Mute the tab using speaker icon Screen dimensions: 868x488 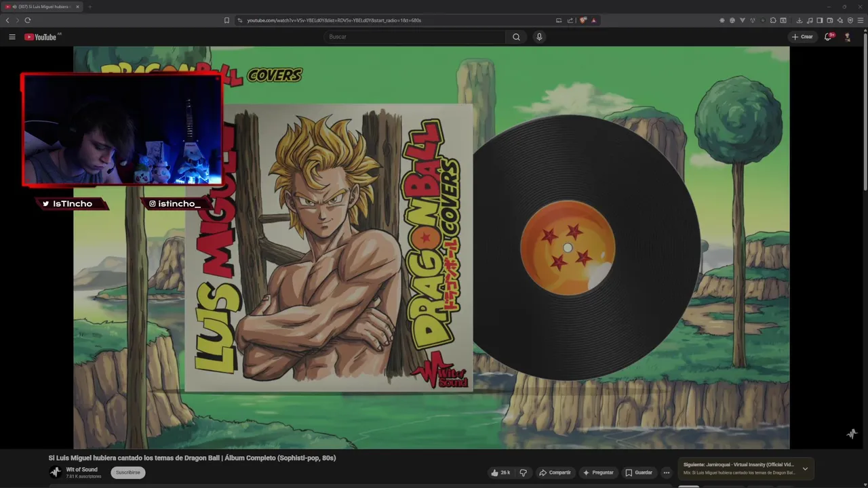(14, 7)
